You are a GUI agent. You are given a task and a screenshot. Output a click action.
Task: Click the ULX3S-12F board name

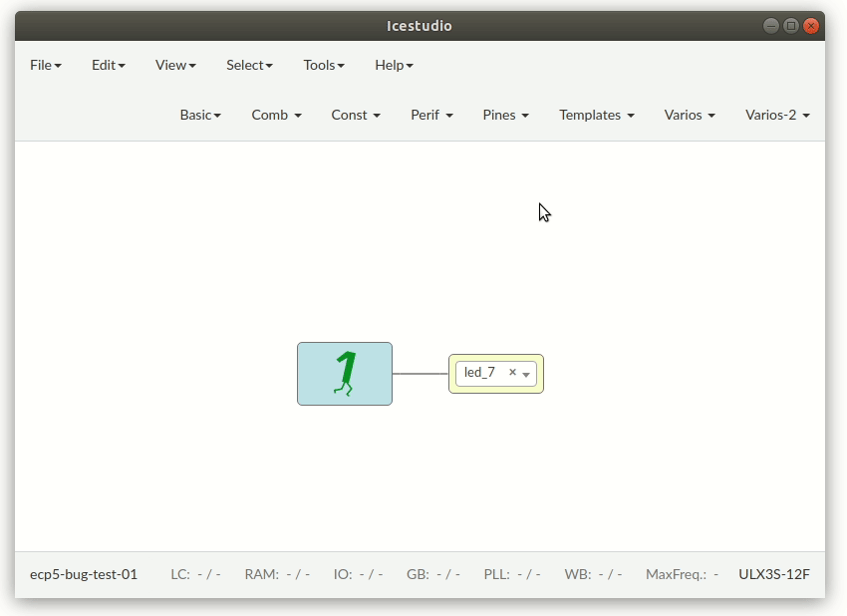[x=773, y=574]
